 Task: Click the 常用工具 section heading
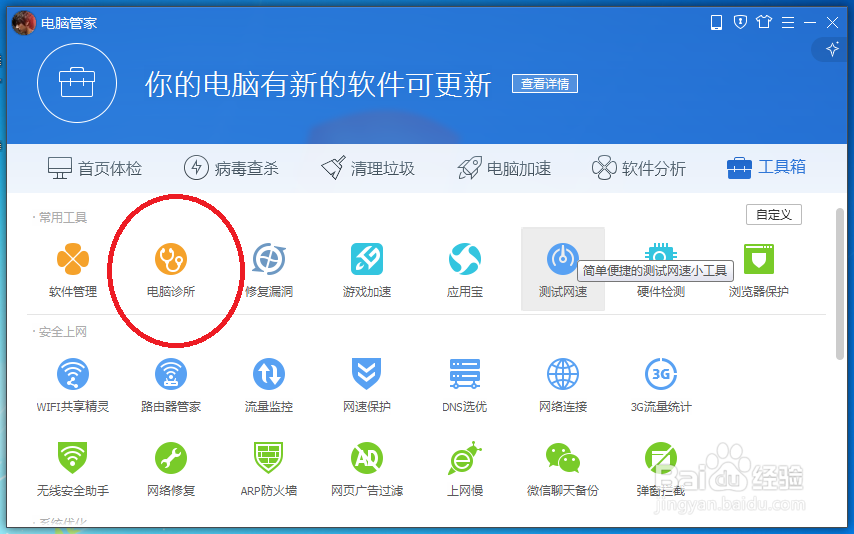(63, 218)
